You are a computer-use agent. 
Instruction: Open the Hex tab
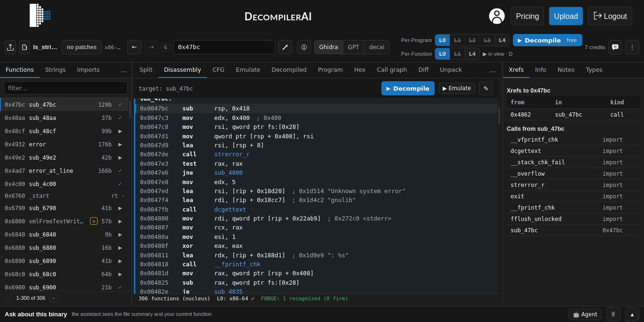coord(360,70)
